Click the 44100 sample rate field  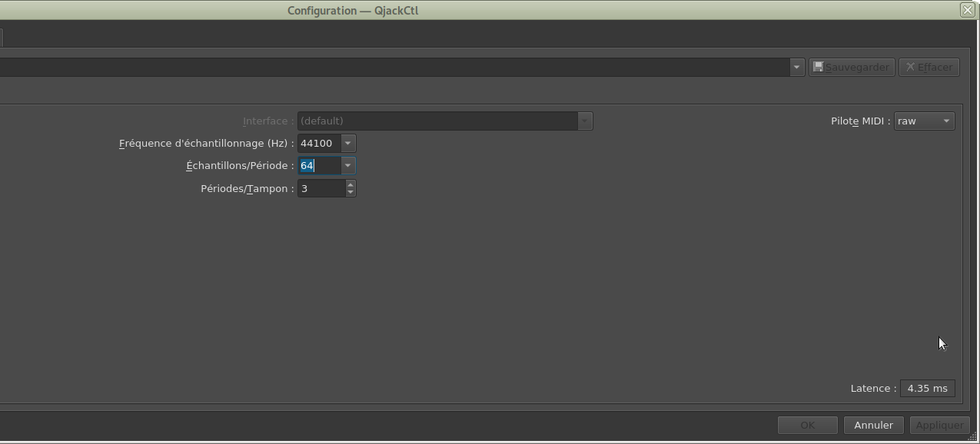pyautogui.click(x=319, y=143)
